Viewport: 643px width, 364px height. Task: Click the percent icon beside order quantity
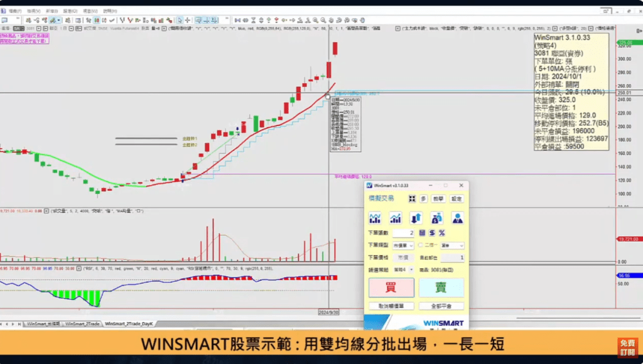pyautogui.click(x=442, y=233)
